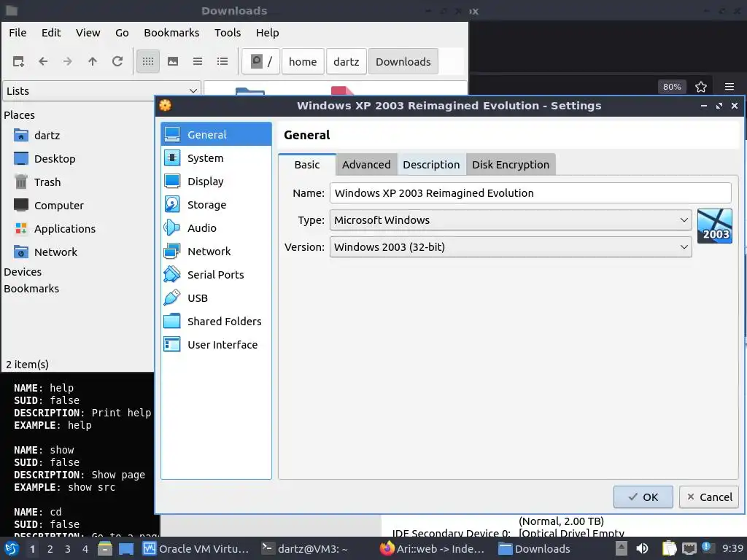Screen dimensions: 747x560
Task: Bookmark page with browser star icon
Action: click(x=701, y=87)
